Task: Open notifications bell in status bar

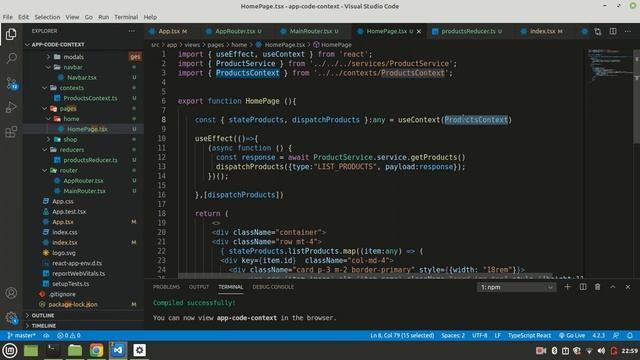Action: (630, 336)
